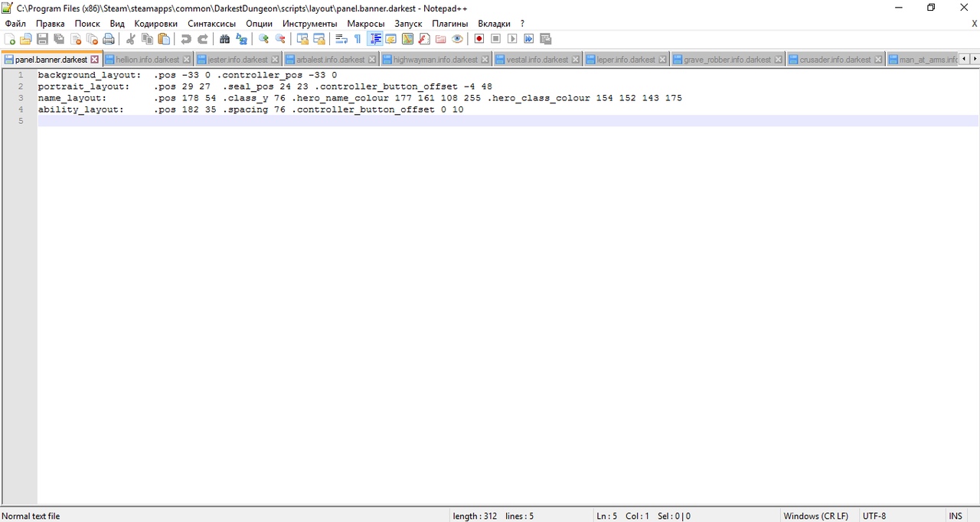Image resolution: width=980 pixels, height=522 pixels.
Task: Toggle the highlighted indent guide icon
Action: click(375, 39)
